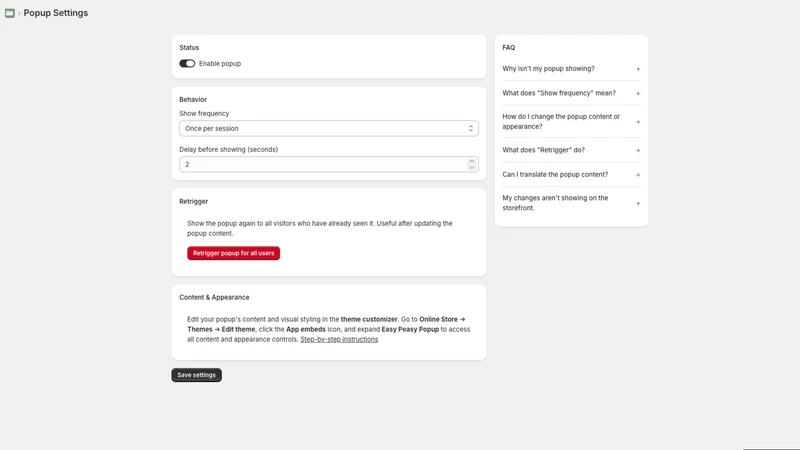
Task: Click the 'Retrigger' section heading
Action: tap(193, 202)
